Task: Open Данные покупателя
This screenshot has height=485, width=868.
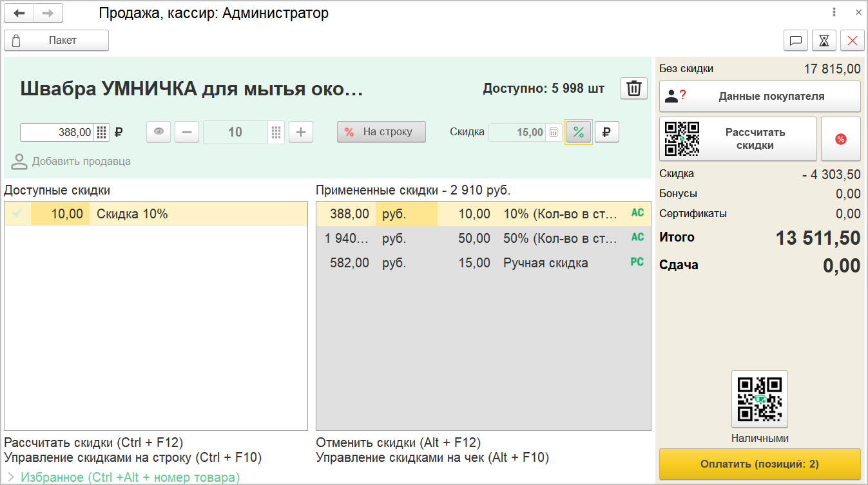Action: 760,97
